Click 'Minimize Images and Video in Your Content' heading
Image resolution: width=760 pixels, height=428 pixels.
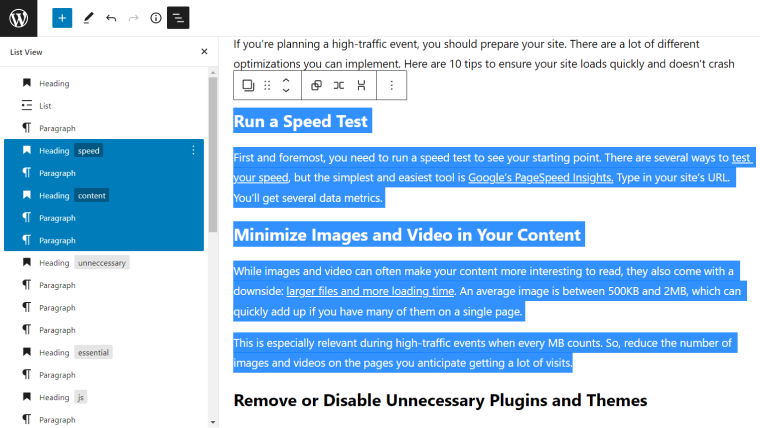pyautogui.click(x=408, y=235)
